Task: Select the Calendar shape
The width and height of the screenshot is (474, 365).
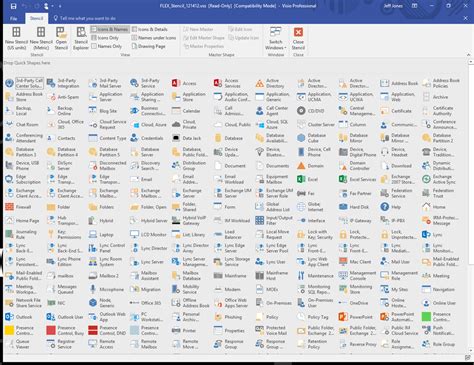Action: click(x=186, y=111)
